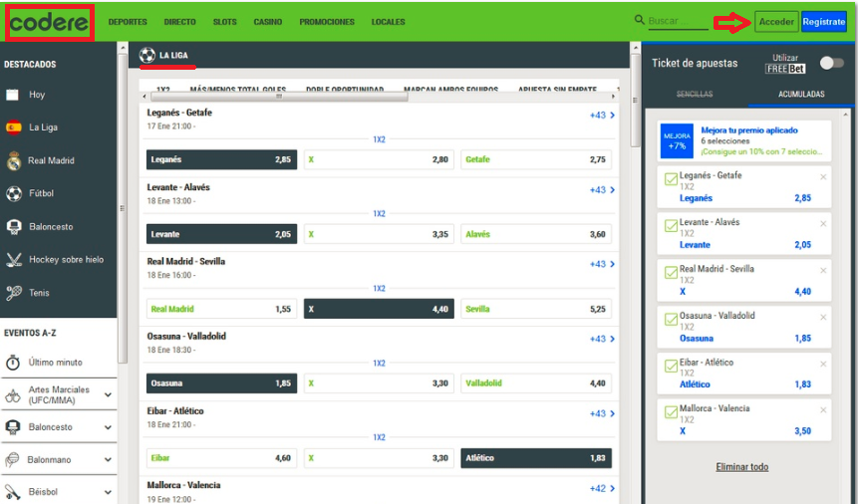858x504 pixels.
Task: Click the Regístrate button
Action: [x=823, y=22]
